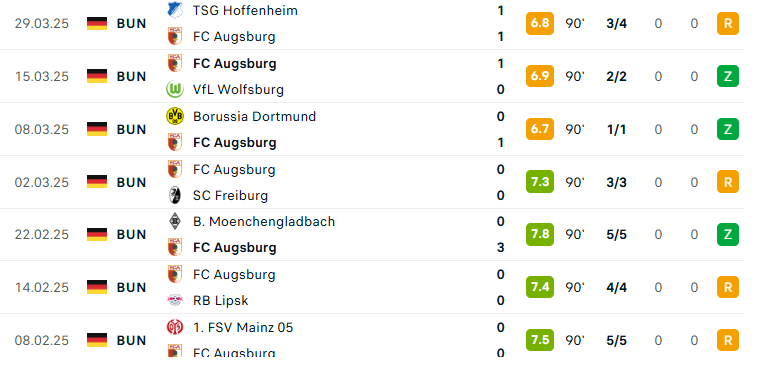758x380 pixels.
Task: Click the B. Moenchengladbach club crest
Action: (175, 221)
